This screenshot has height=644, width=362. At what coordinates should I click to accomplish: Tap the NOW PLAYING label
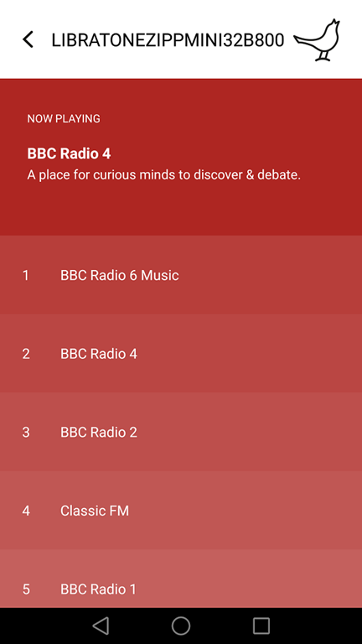pos(64,119)
